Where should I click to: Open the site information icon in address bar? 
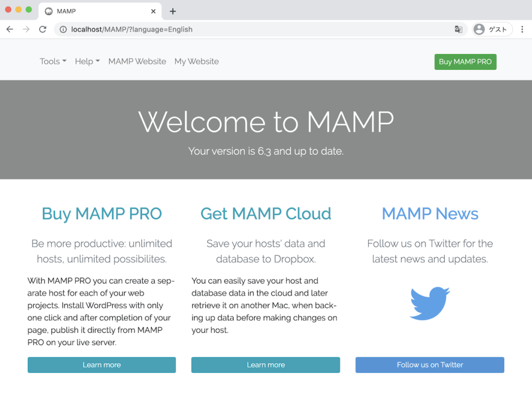tap(62, 30)
